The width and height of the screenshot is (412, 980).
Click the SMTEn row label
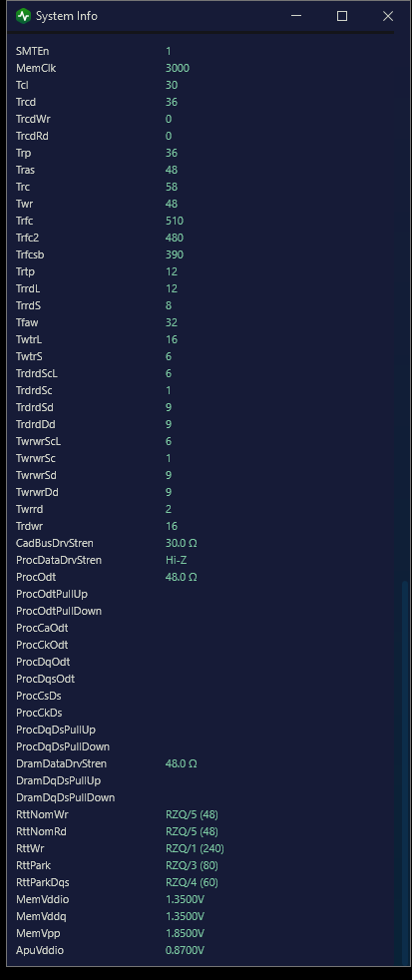(32, 51)
